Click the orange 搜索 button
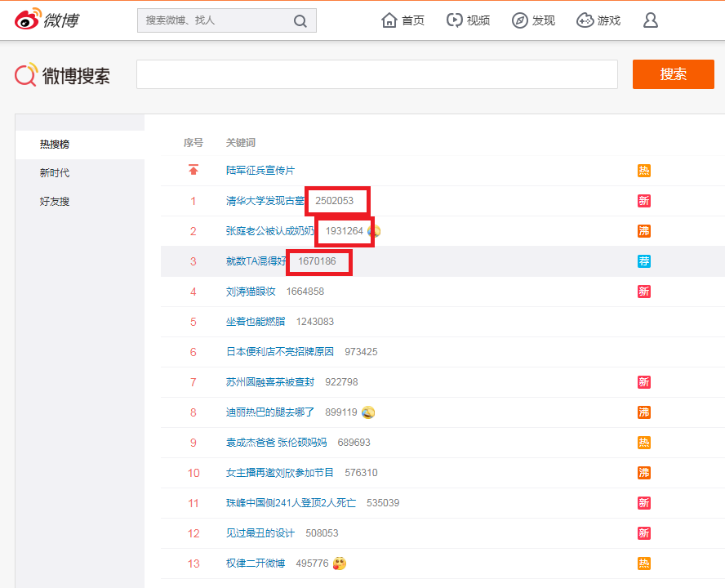 point(674,74)
